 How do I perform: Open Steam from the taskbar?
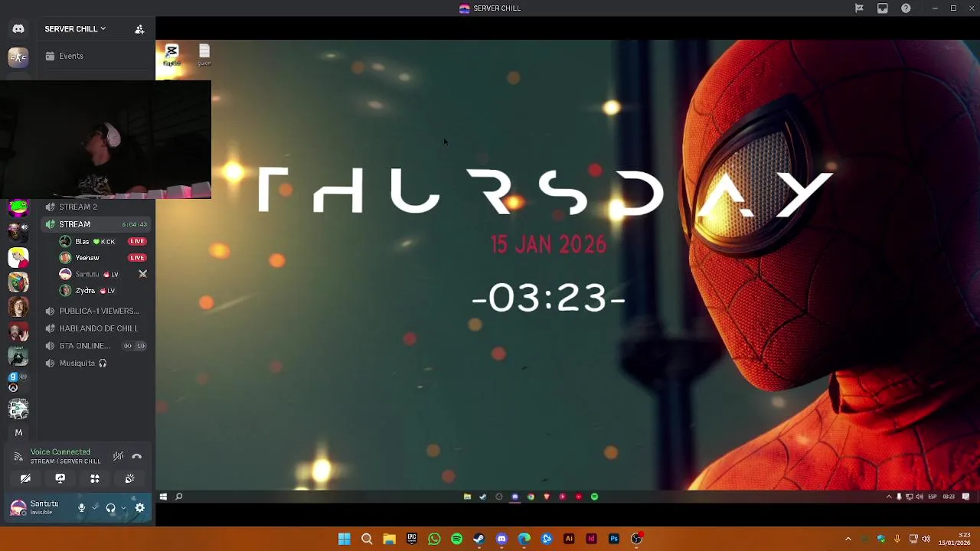479,539
